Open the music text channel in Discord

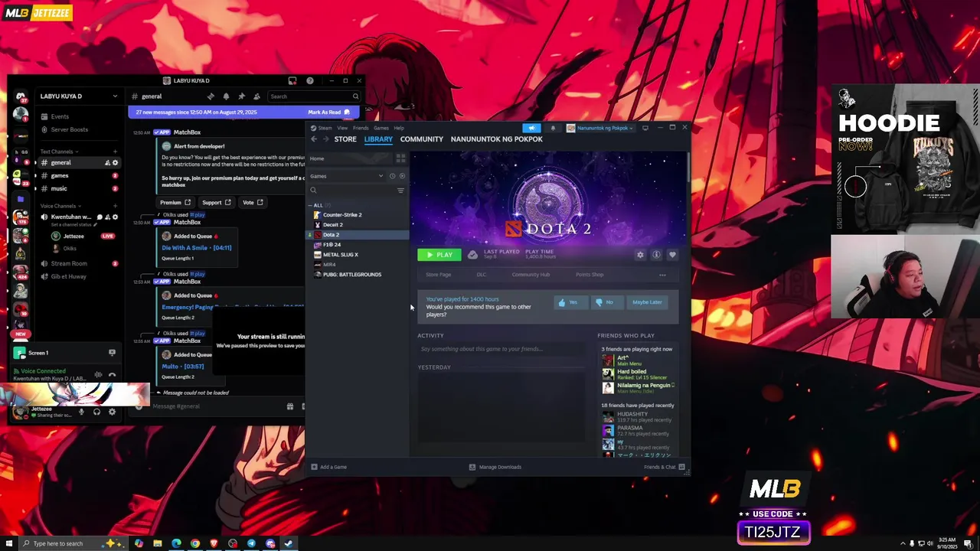tap(79, 188)
